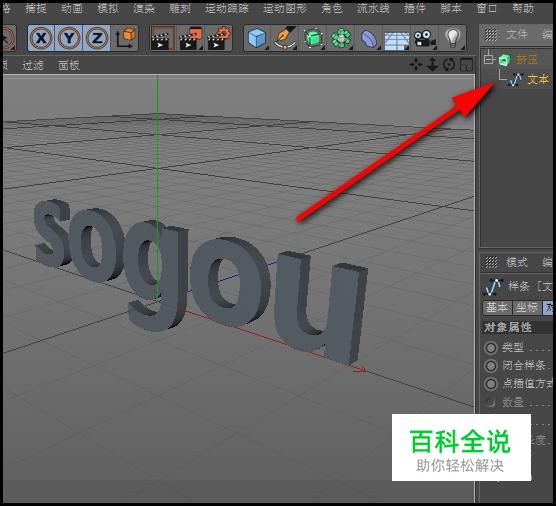Toggle the viewport layout maximize icon

pyautogui.click(x=466, y=65)
